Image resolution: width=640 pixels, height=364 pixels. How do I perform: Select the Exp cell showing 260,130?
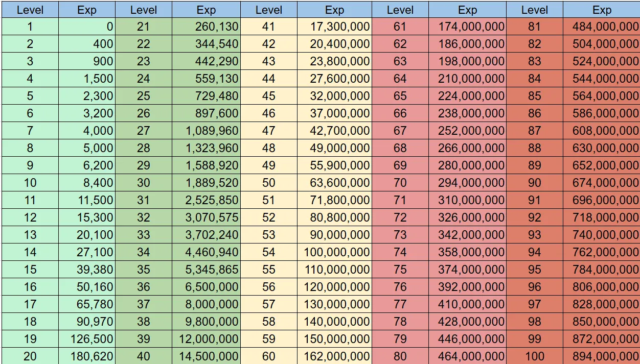pyautogui.click(x=205, y=27)
